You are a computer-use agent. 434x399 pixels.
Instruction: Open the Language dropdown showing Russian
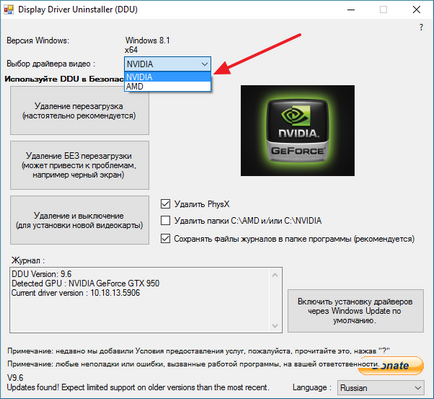tap(381, 388)
